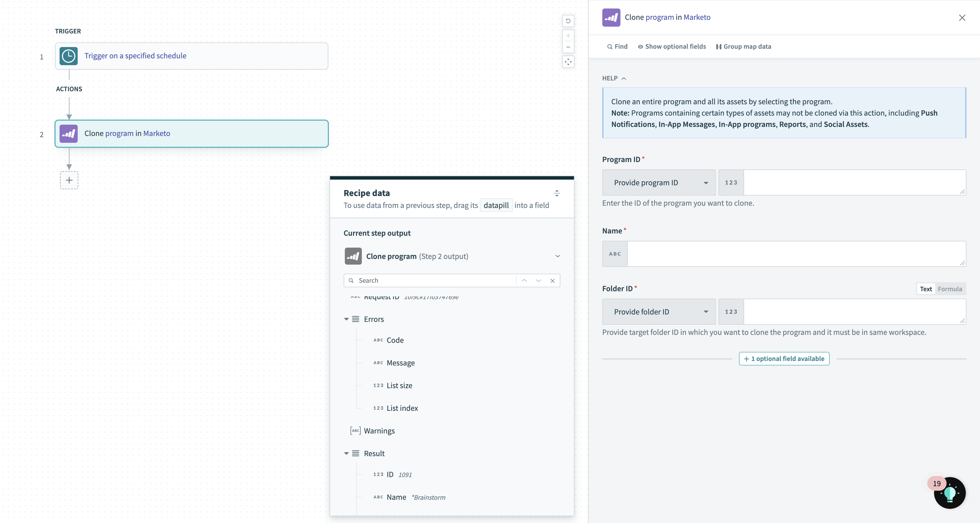Image resolution: width=980 pixels, height=523 pixels.
Task: Toggle Show optional fields
Action: click(672, 46)
